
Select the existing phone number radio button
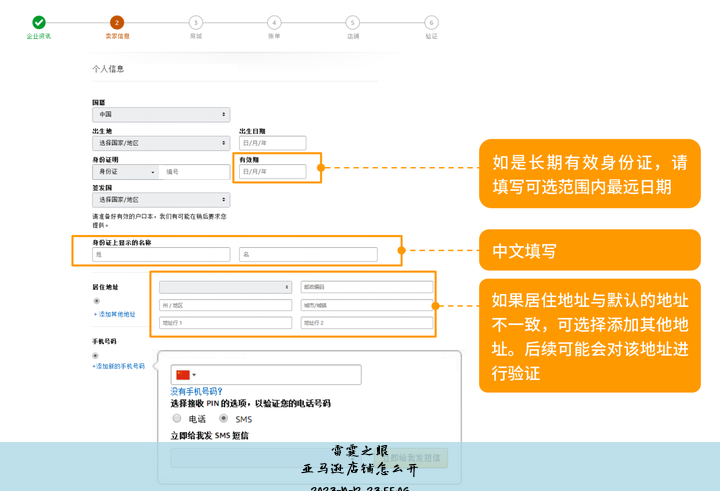(x=97, y=355)
